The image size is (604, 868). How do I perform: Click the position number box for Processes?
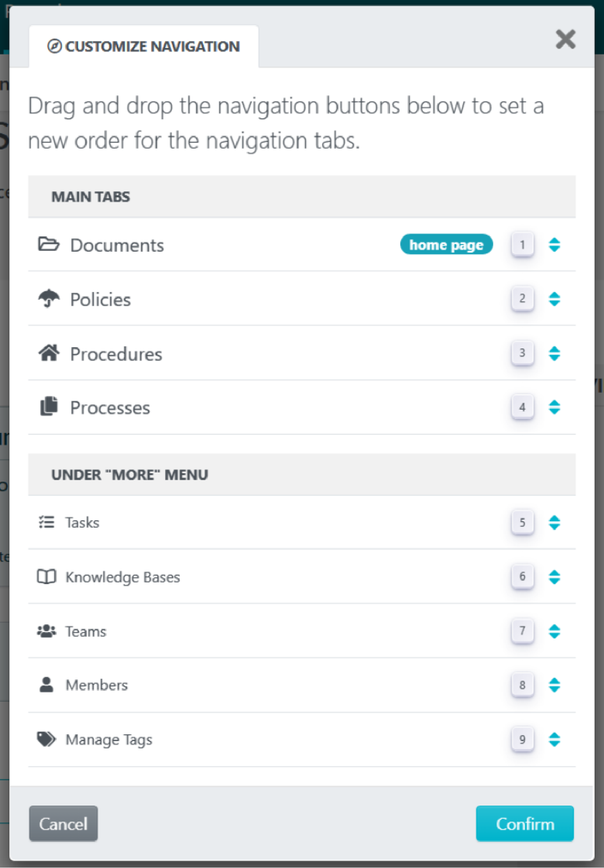522,407
